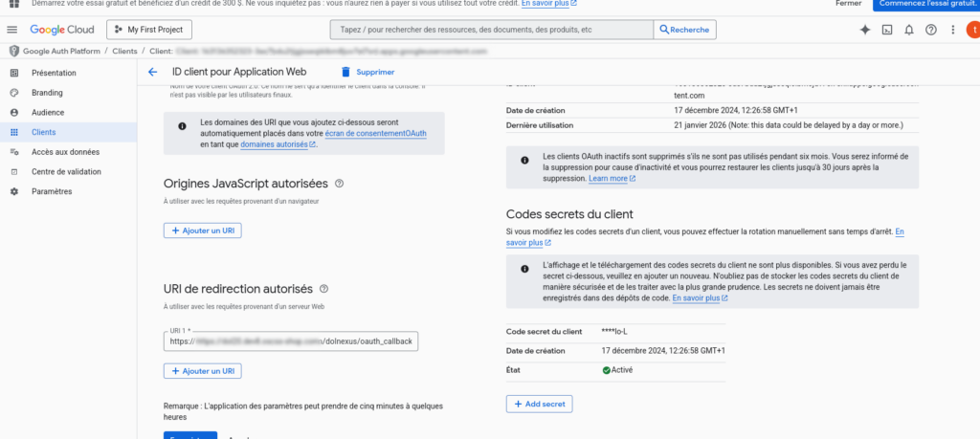Click the URI 1 redirect input field
The image size is (980, 439).
click(290, 340)
